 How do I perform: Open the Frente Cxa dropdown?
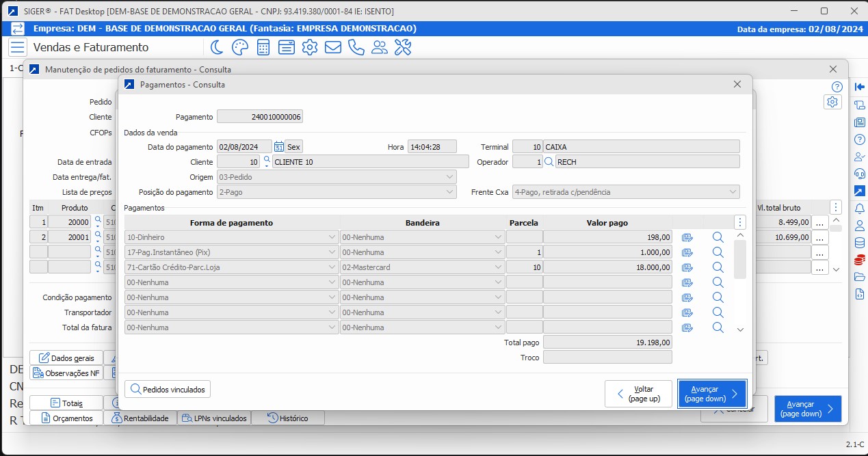(x=733, y=192)
